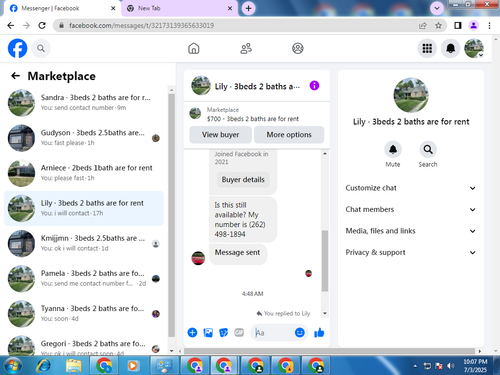Open the Chrome three-dot menu
The image size is (500, 375).
[x=489, y=25]
